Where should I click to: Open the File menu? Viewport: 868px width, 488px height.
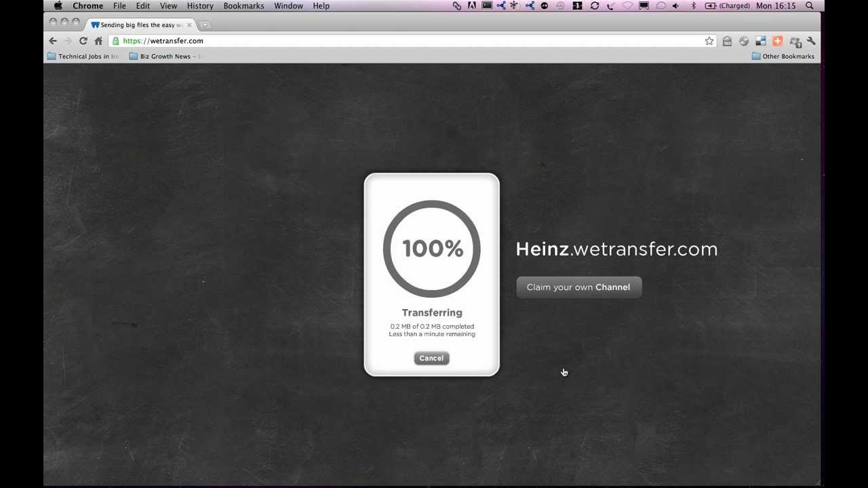point(119,6)
